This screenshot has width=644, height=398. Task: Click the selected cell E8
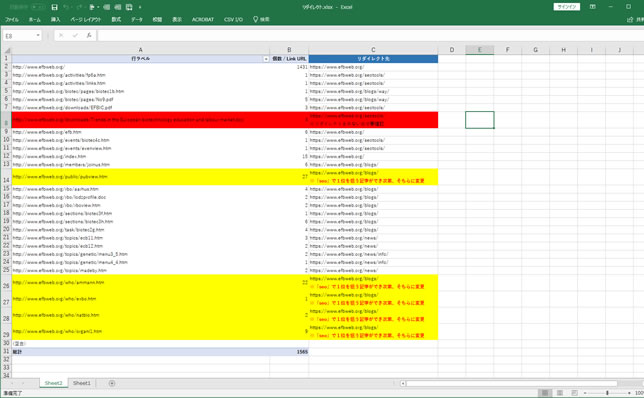click(x=479, y=120)
